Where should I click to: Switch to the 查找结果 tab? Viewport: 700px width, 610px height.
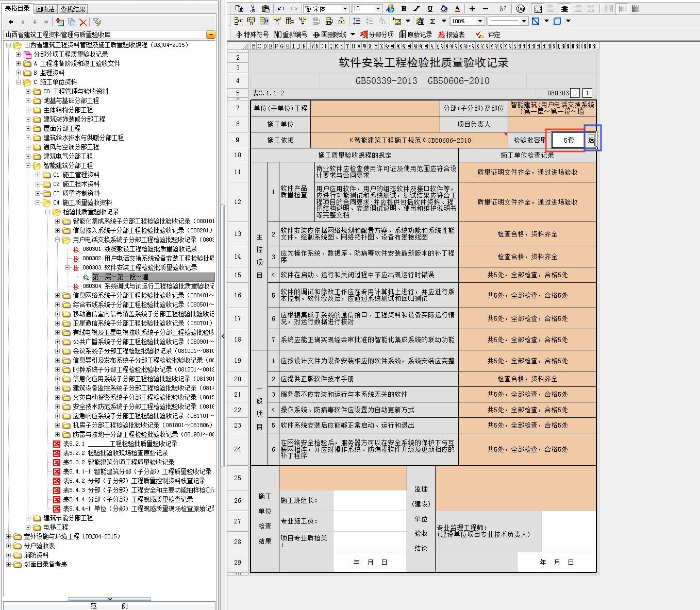73,9
